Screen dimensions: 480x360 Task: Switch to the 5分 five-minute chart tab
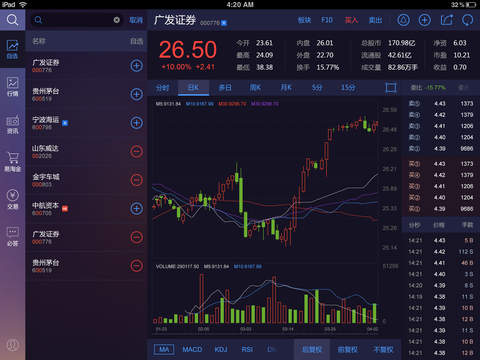[x=317, y=88]
